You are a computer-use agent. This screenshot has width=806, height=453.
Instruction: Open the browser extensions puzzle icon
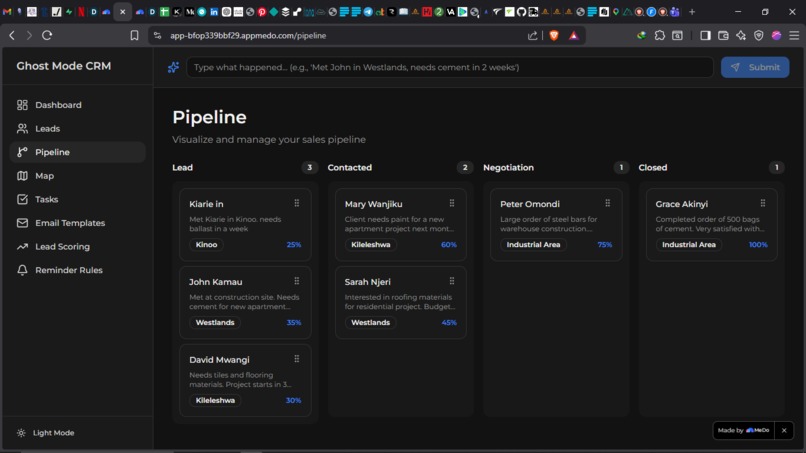point(660,35)
